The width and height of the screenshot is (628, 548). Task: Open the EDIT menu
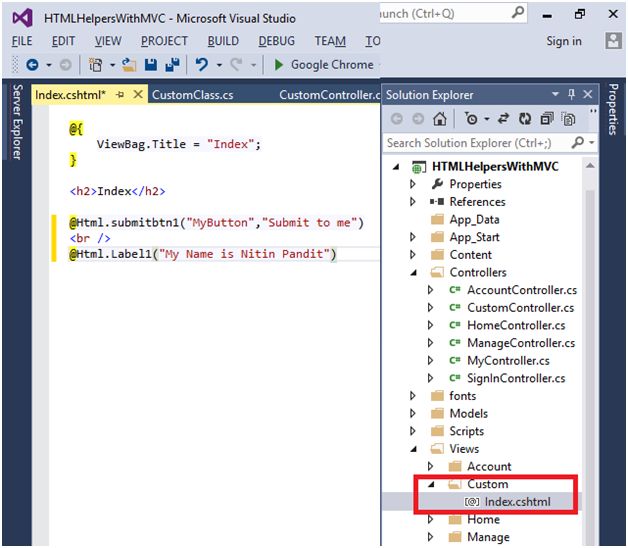pos(63,41)
